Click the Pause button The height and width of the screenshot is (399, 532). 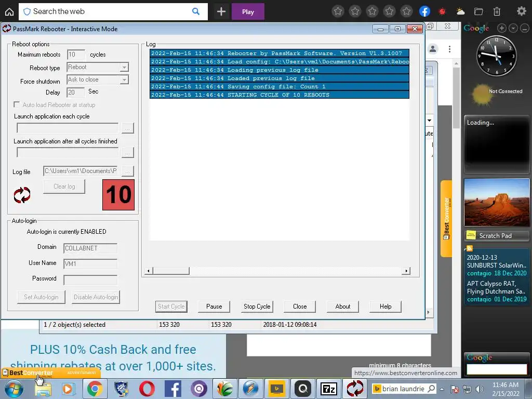(214, 307)
